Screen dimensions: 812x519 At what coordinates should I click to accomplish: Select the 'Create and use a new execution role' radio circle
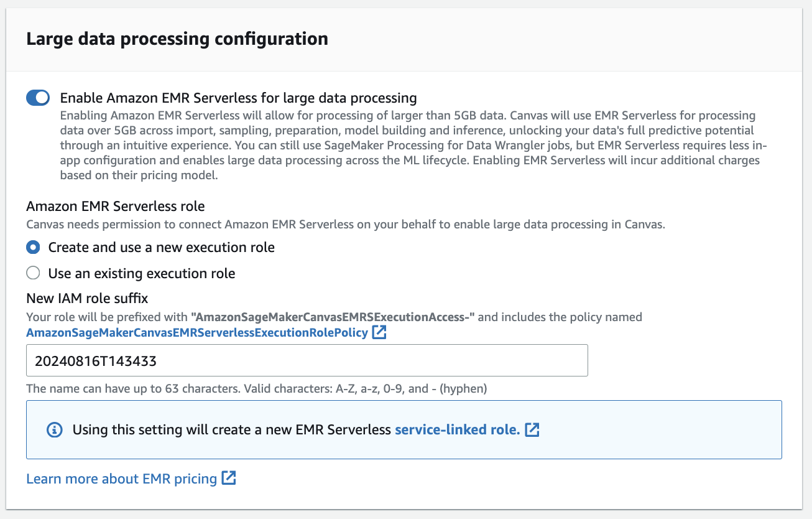pos(34,247)
